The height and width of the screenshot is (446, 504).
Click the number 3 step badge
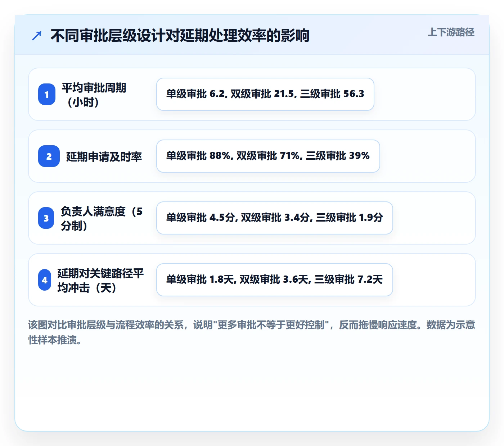(46, 218)
